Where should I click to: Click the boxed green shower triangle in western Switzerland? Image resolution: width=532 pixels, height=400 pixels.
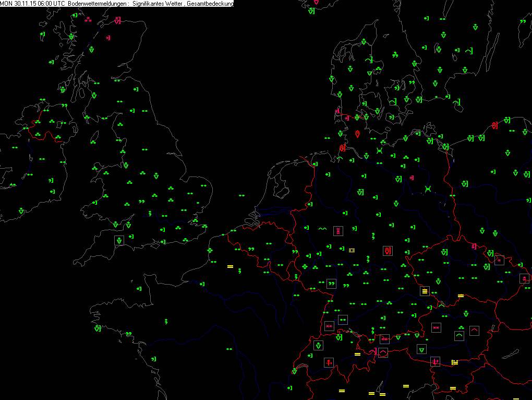click(318, 345)
